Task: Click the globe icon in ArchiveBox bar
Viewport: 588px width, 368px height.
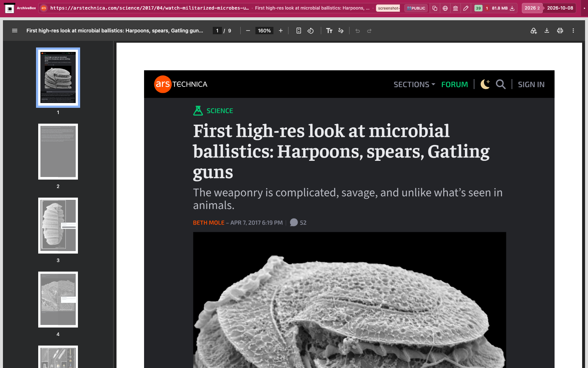Action: (x=445, y=8)
